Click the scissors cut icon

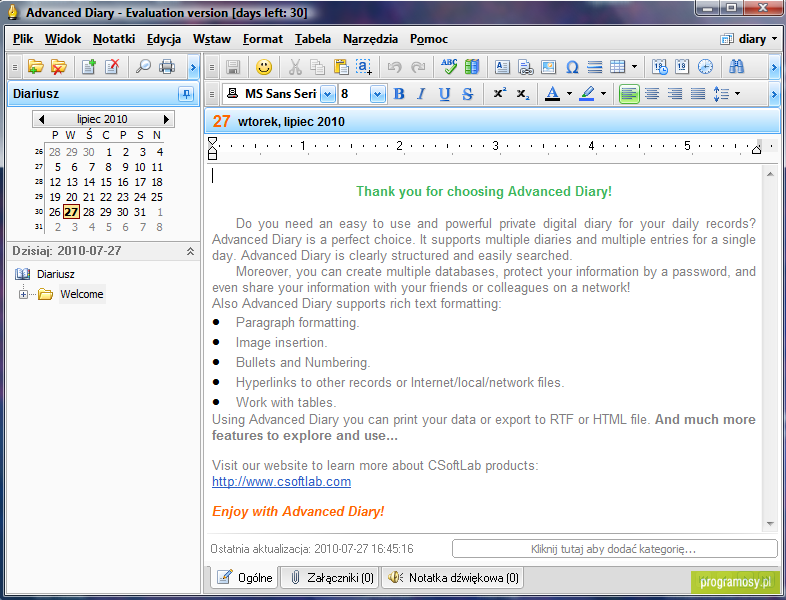(x=295, y=67)
